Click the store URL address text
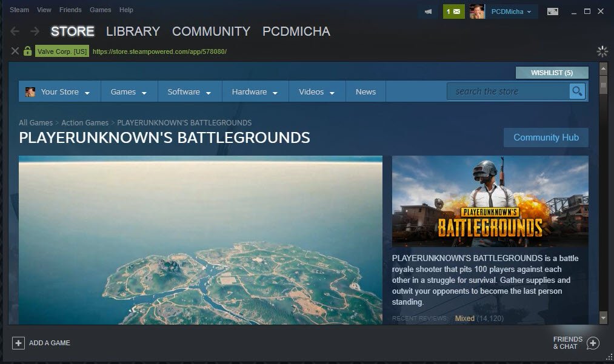 click(160, 51)
